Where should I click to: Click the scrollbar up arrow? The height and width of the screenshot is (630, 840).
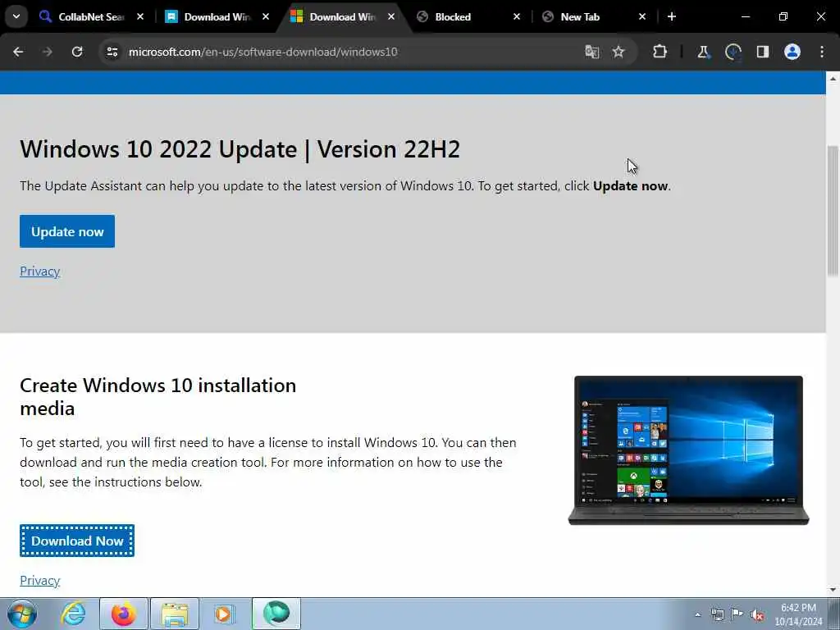833,79
